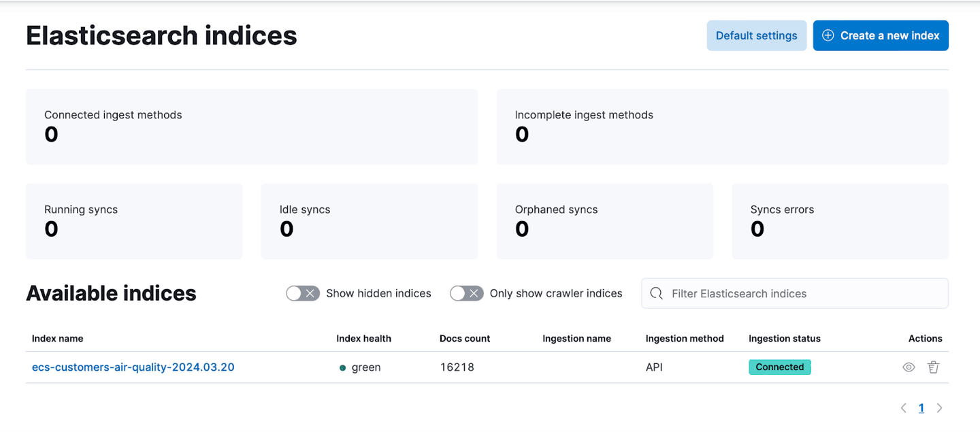The height and width of the screenshot is (432, 980).
Task: Open Default settings
Action: point(756,35)
